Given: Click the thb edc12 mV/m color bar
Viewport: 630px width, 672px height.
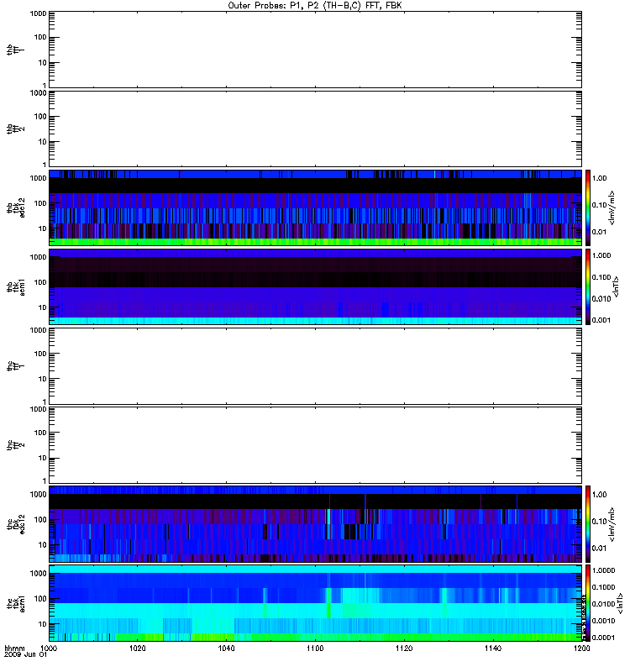Looking at the screenshot, I should (589, 207).
